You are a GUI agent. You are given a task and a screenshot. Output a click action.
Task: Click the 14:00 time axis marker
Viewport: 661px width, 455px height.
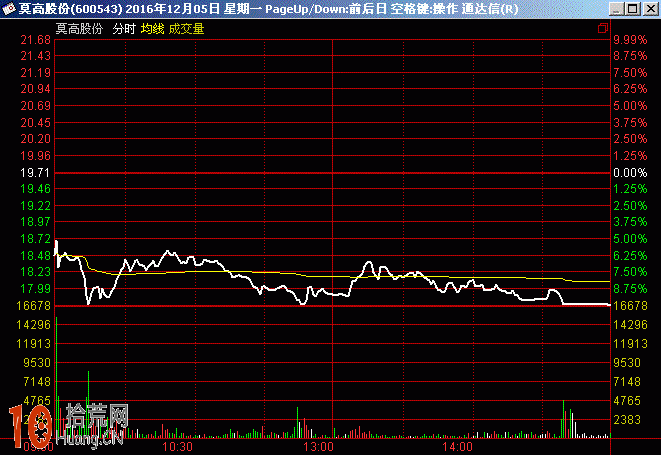click(x=457, y=447)
